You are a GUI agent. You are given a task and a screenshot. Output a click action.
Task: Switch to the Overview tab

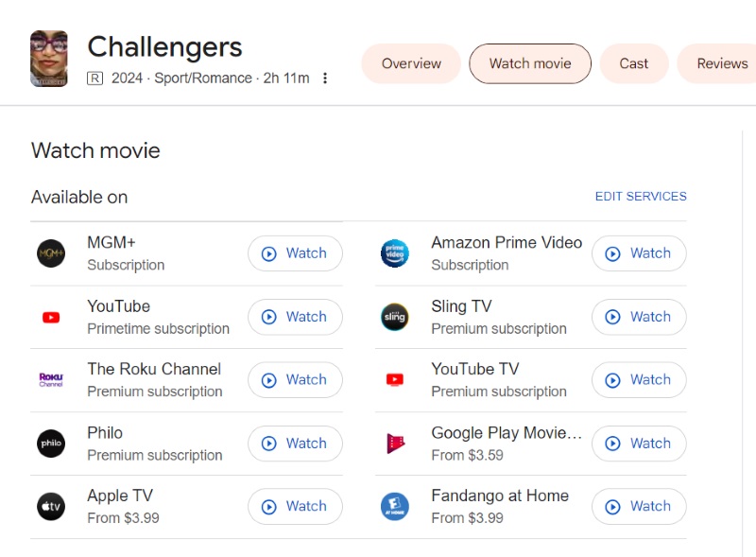(x=410, y=63)
